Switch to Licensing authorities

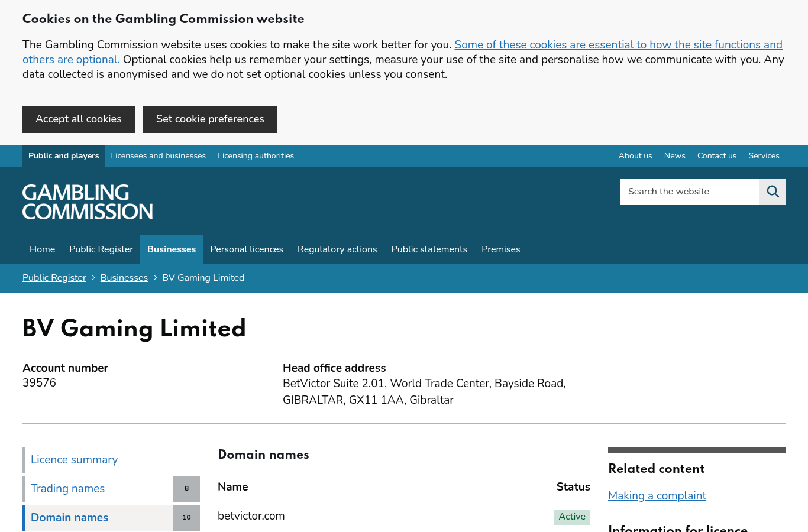click(256, 156)
